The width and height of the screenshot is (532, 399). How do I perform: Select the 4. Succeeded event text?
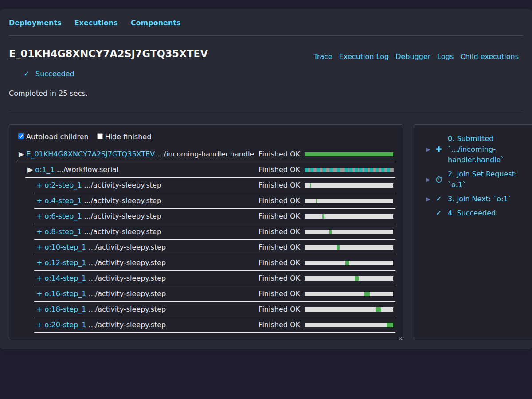click(472, 213)
